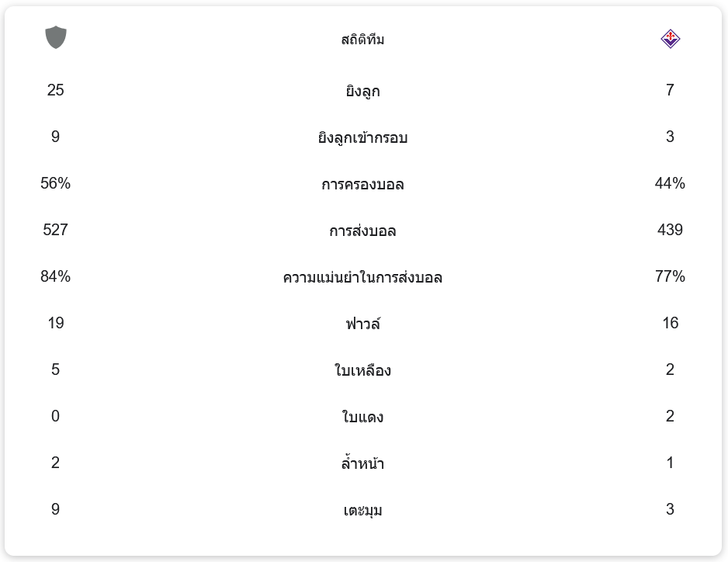The width and height of the screenshot is (728, 562).
Task: Select the ยิงลูก stat label
Action: tap(362, 92)
